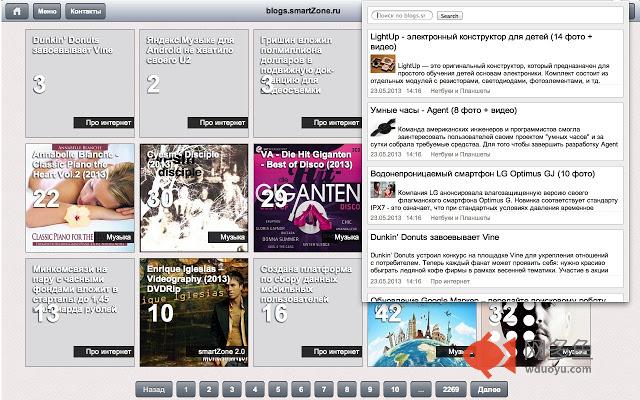Go to page 5
The image size is (640, 400).
tap(278, 389)
